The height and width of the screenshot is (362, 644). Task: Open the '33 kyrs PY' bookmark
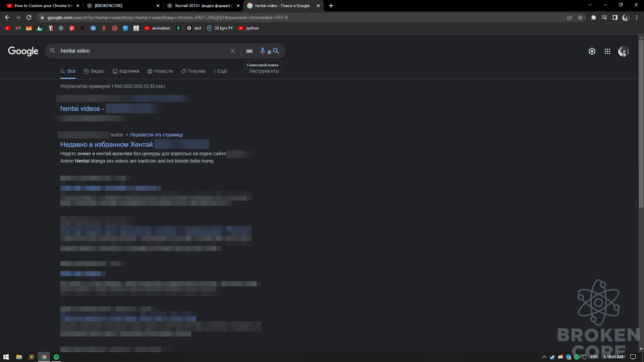click(220, 28)
